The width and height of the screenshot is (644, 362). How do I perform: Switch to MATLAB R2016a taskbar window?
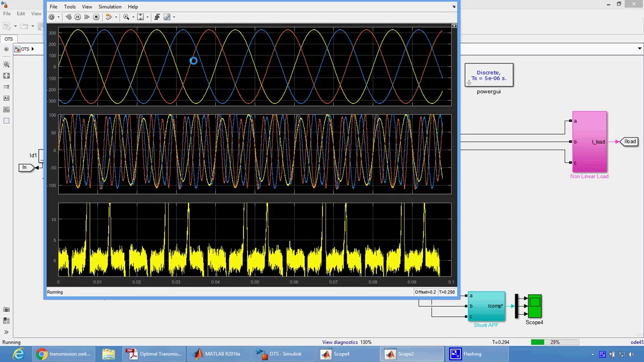[218, 354]
